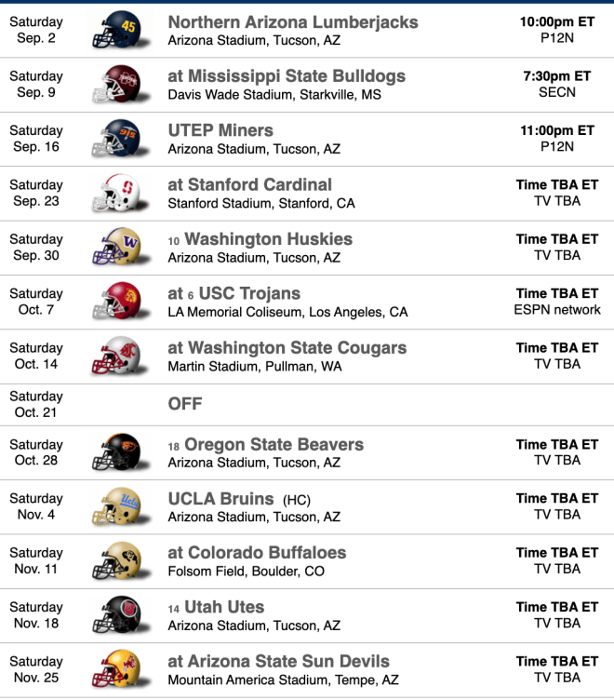Select the Colorado Buffaloes helmet icon
614x700 pixels.
tap(120, 561)
